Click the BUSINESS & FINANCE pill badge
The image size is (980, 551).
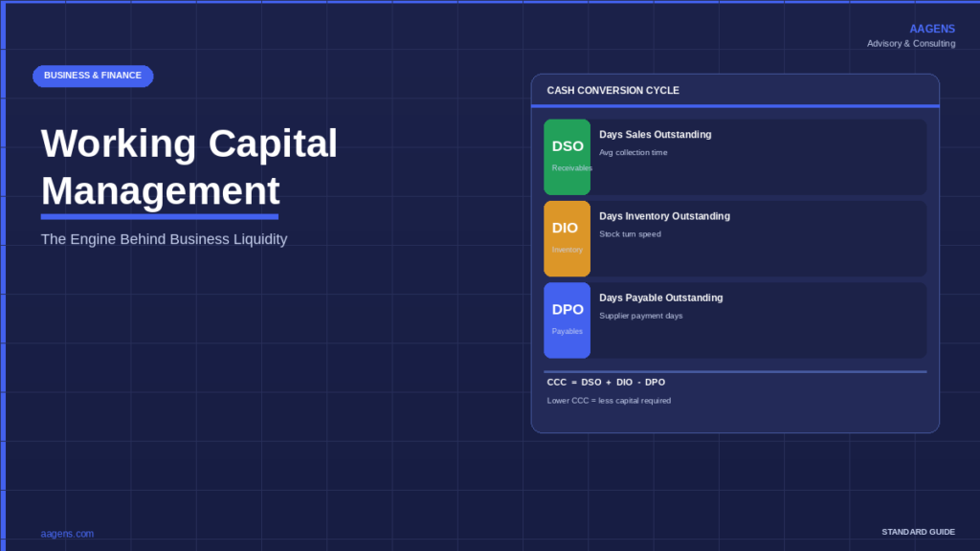(93, 76)
